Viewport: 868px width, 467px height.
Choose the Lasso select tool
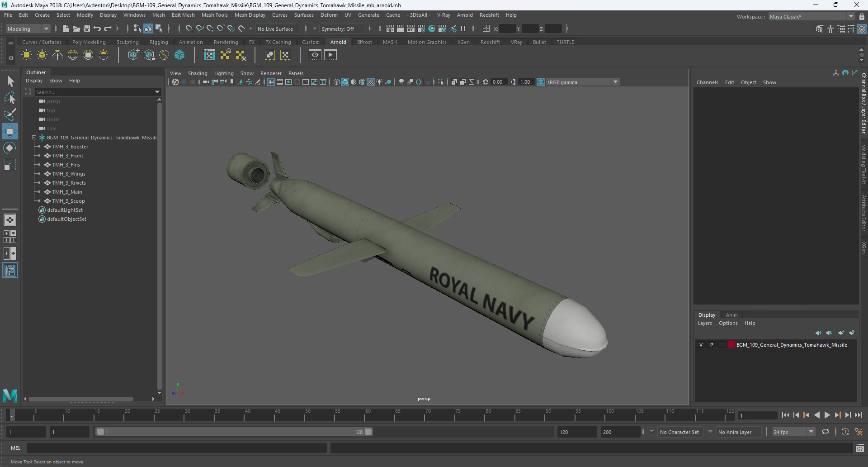point(10,97)
